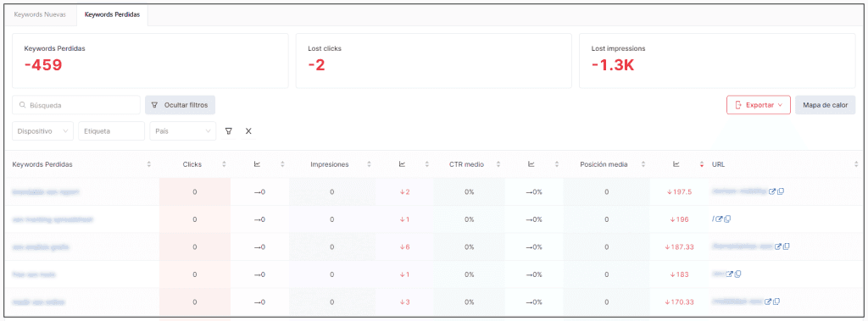Click the chart icon header after Posición media
Image resolution: width=868 pixels, height=321 pixels.
coord(676,163)
